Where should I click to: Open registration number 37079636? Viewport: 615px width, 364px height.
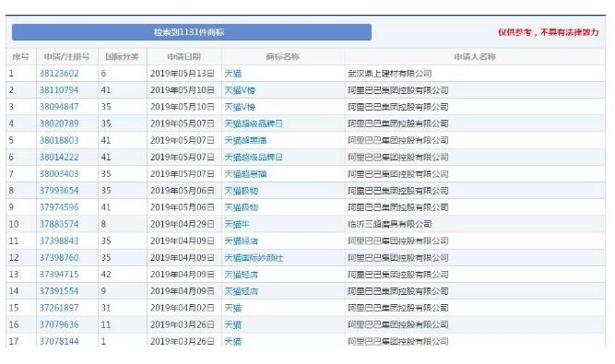59,324
